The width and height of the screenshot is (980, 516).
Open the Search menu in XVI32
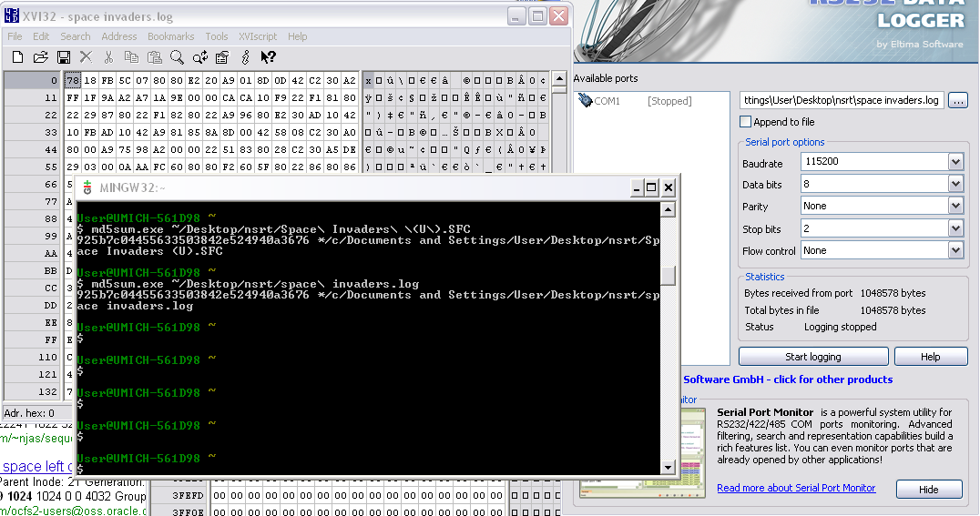[75, 36]
